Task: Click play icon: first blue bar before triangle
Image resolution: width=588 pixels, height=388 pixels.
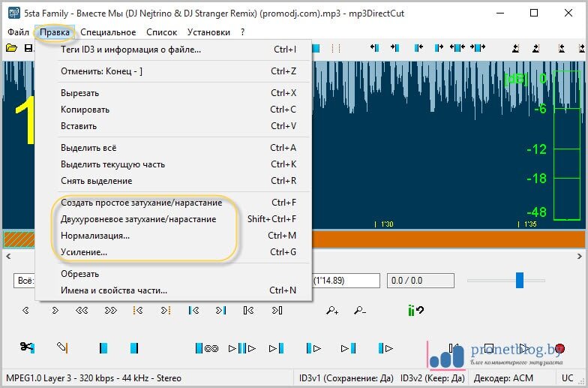Action: [x=313, y=348]
